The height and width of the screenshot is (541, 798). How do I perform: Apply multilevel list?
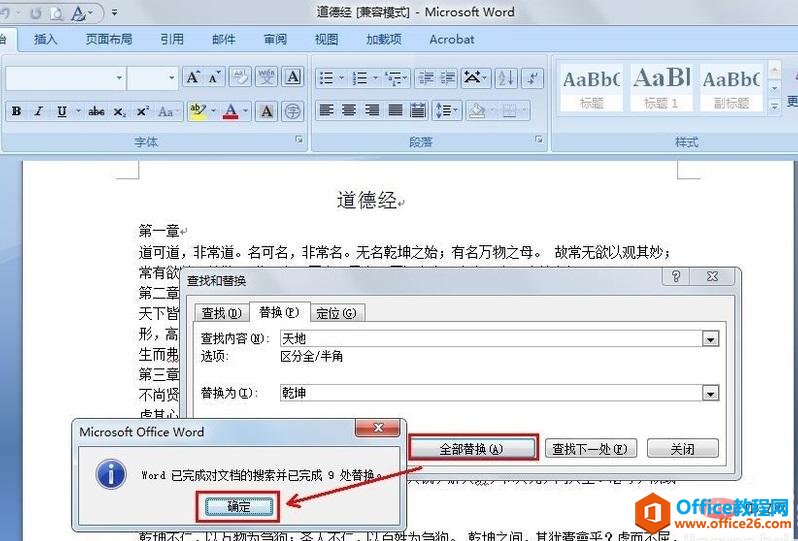point(393,78)
